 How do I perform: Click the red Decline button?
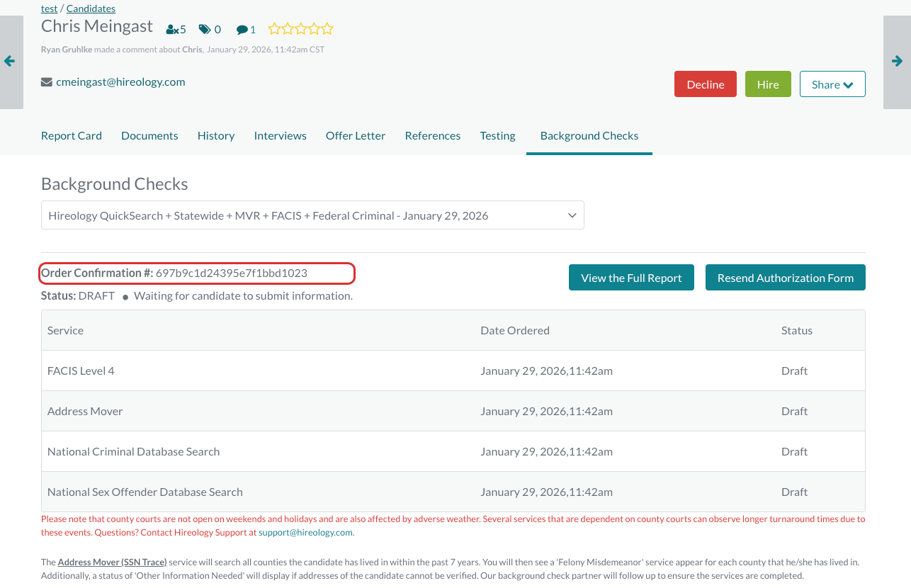pyautogui.click(x=706, y=84)
